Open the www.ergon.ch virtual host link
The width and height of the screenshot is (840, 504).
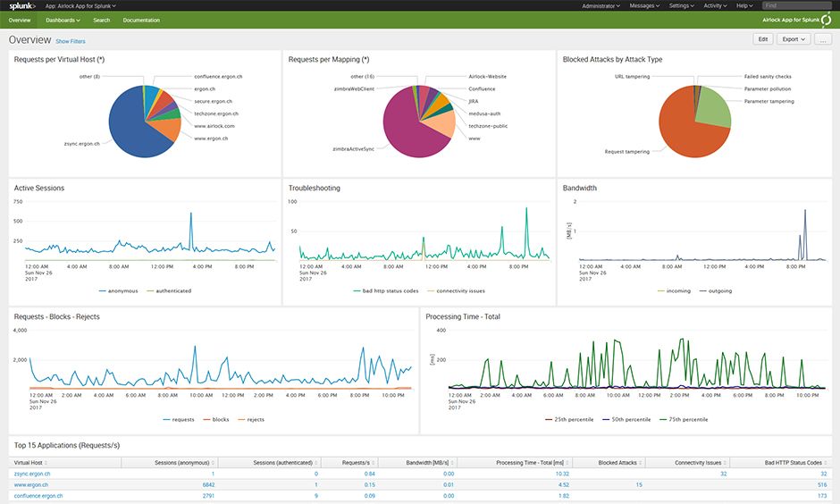point(31,484)
